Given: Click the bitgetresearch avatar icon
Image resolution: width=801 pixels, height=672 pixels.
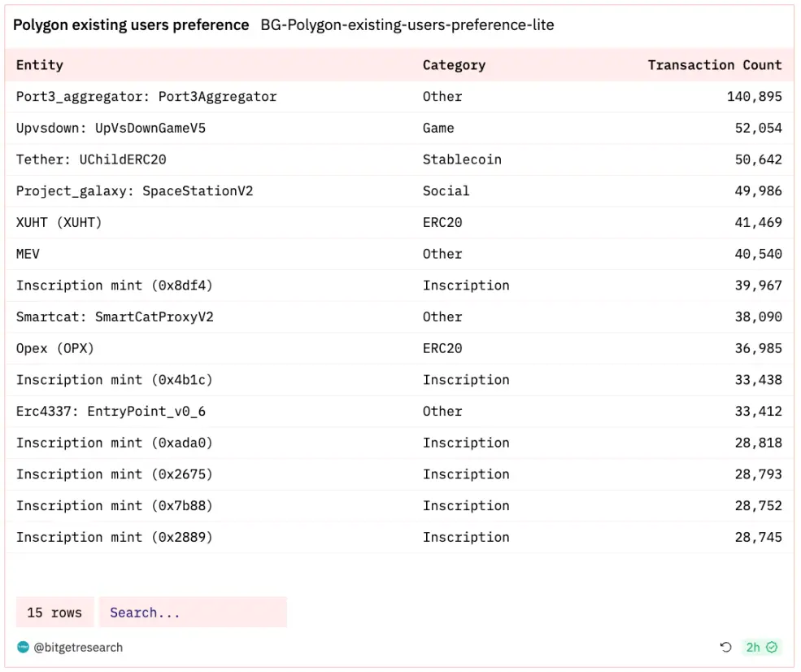Looking at the screenshot, I should tap(23, 648).
